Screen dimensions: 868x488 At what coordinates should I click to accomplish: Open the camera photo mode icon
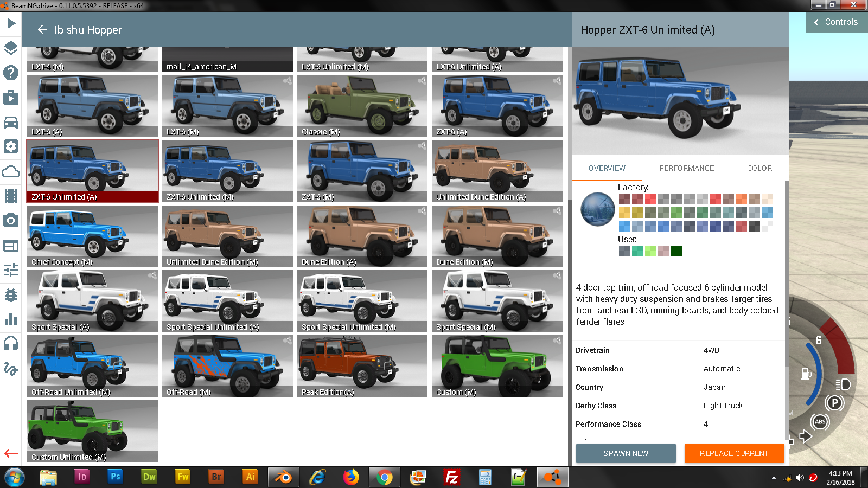(x=11, y=220)
